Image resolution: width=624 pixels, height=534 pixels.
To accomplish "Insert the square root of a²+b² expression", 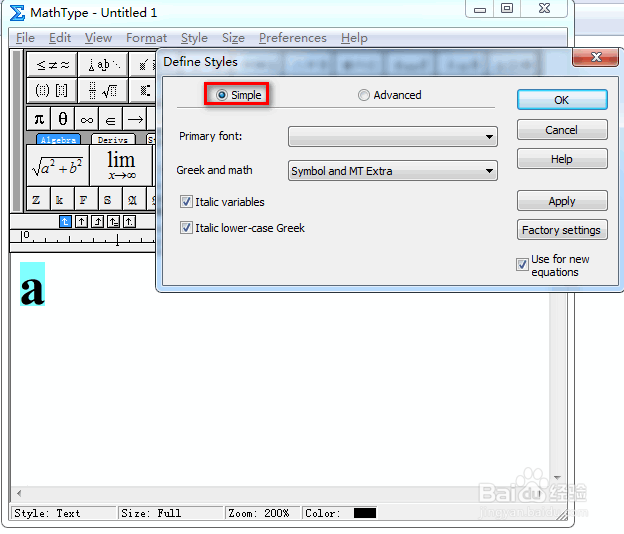I will click(58, 166).
